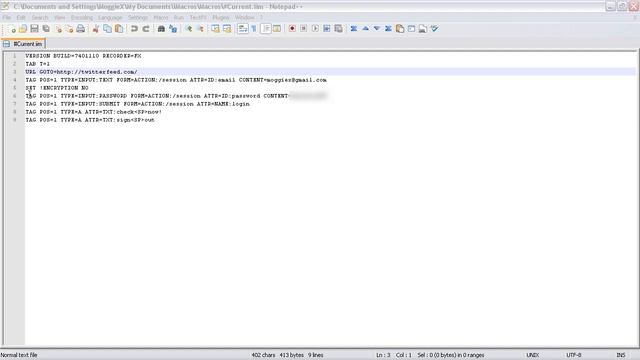This screenshot has height=360, width=640.
Task: Cut selection with the scissors icon
Action: pos(96,29)
